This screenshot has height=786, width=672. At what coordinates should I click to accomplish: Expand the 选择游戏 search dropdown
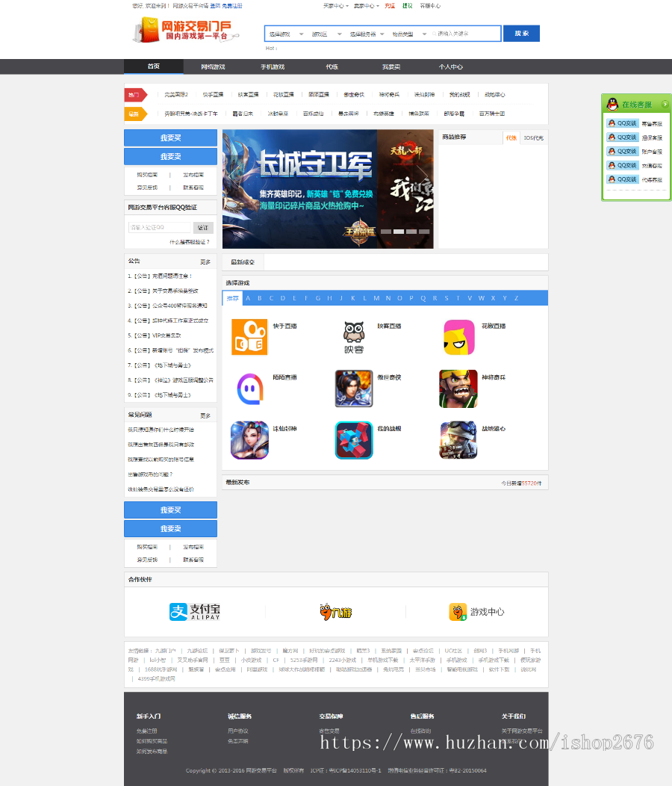tap(286, 34)
